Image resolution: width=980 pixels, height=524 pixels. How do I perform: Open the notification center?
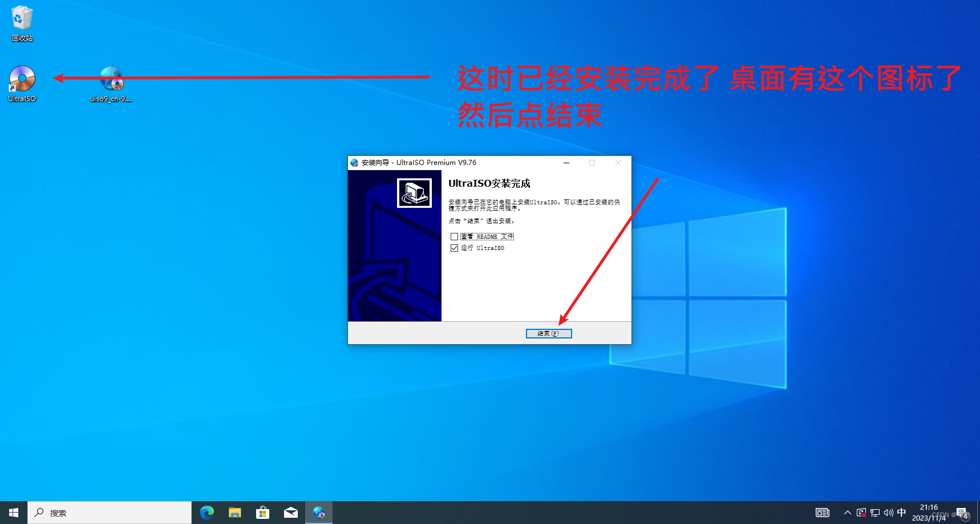click(963, 512)
